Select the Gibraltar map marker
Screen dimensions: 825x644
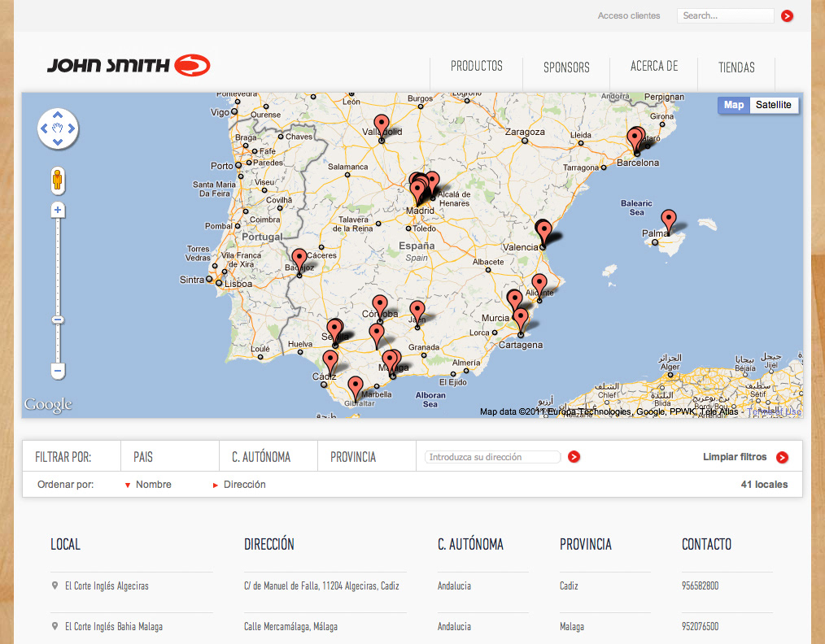click(x=356, y=387)
